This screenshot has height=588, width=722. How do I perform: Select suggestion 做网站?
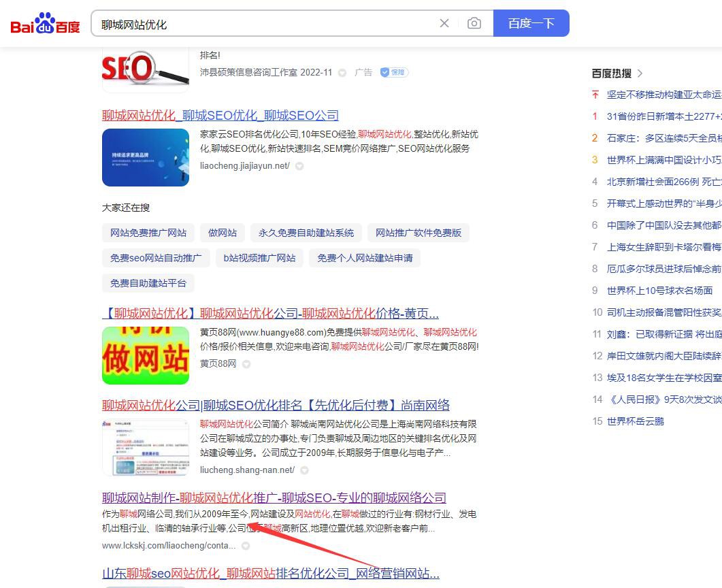(223, 233)
